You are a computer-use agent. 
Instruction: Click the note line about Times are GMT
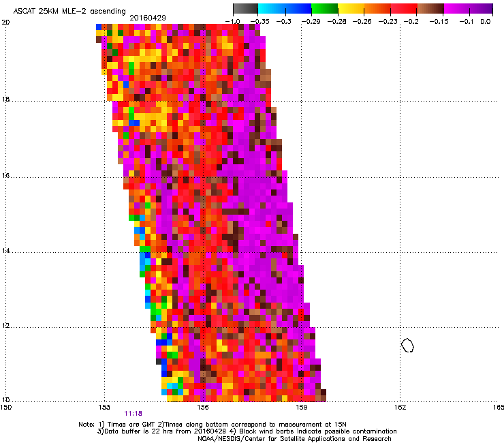click(212, 425)
